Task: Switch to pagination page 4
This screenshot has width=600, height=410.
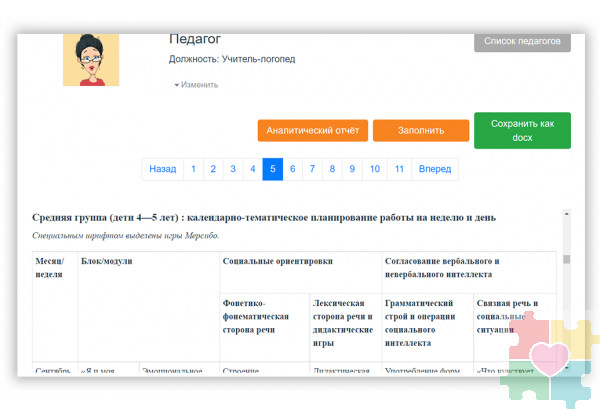Action: click(x=253, y=169)
